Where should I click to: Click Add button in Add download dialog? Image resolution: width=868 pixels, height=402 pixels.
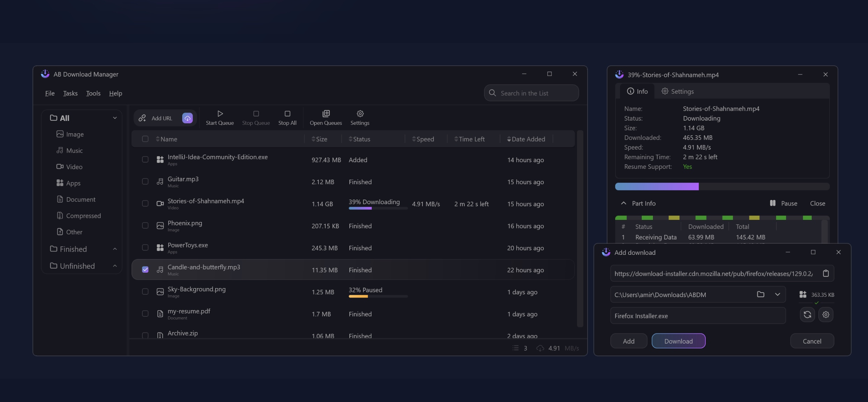click(x=628, y=341)
